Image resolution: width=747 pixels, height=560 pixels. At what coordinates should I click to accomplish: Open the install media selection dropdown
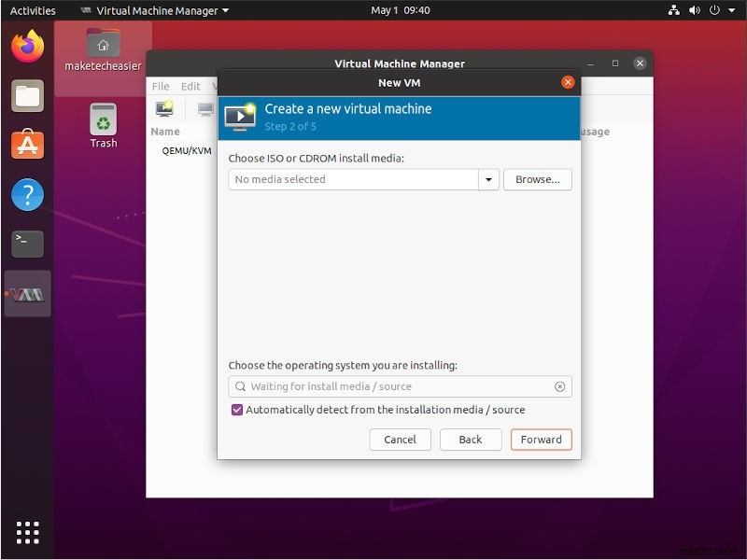(488, 179)
